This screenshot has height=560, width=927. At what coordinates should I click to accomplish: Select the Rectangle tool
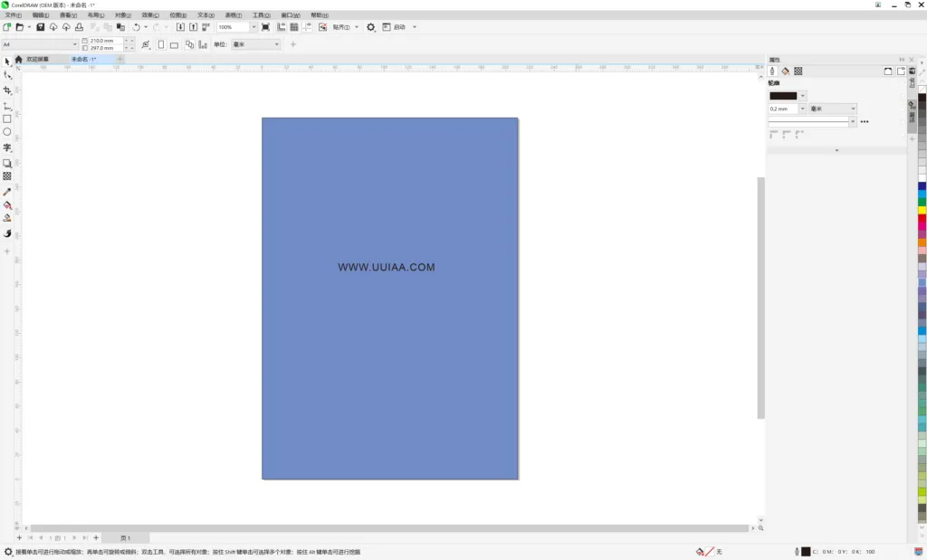click(x=7, y=119)
